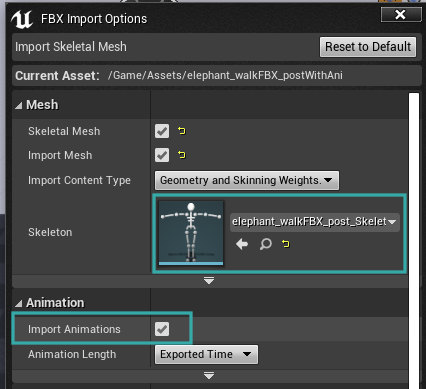This screenshot has height=389, width=426.
Task: Use selected asset arrow under Skeleton
Action: (242, 244)
